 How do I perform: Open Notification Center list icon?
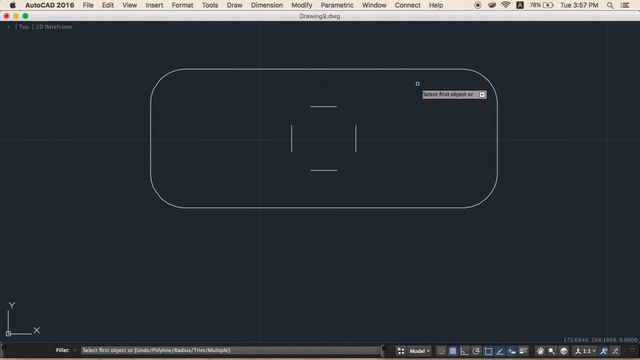[x=625, y=5]
